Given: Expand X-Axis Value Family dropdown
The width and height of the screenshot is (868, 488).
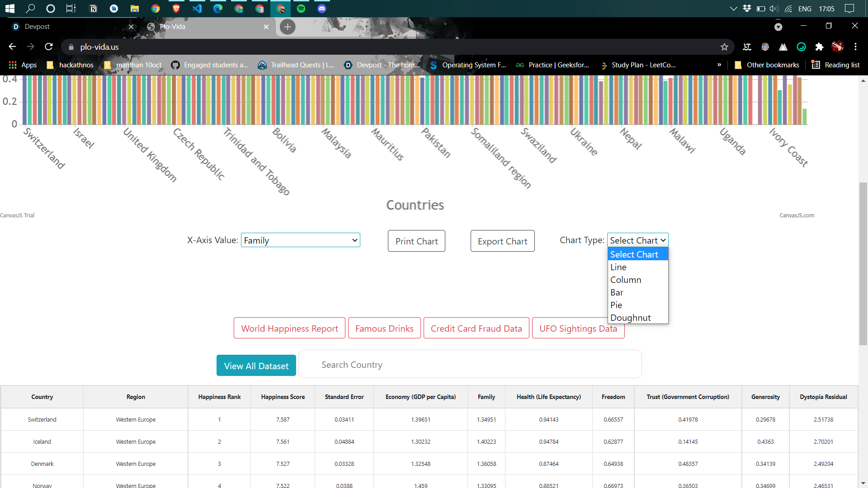Looking at the screenshot, I should (300, 240).
